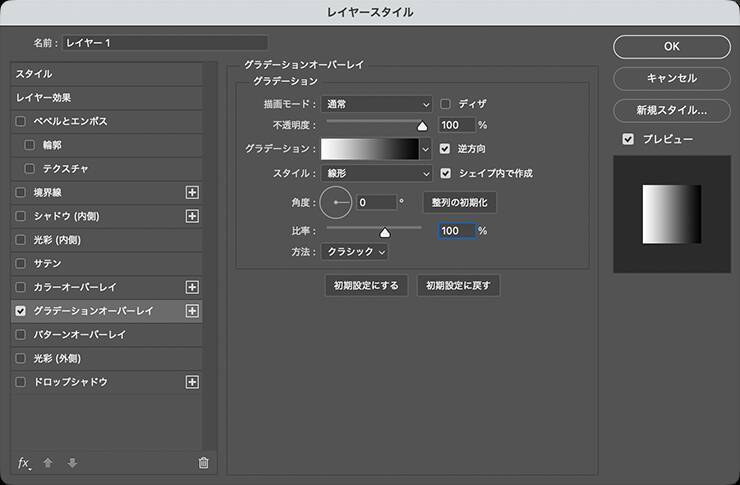
Task: Add another 境界線 effect with plus icon
Action: coord(192,192)
